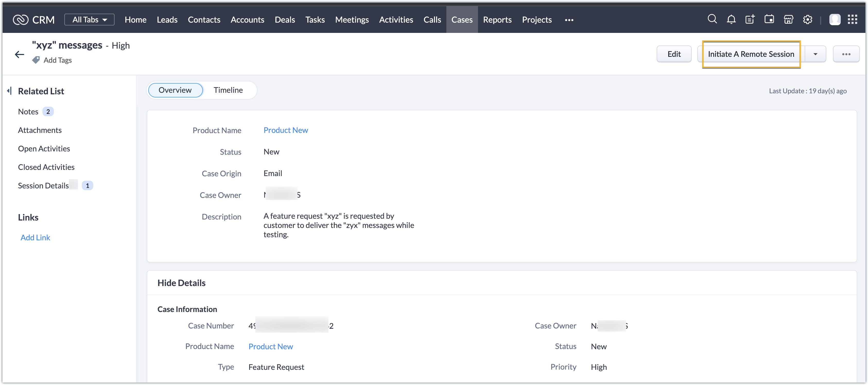This screenshot has width=868, height=385.
Task: Show more modules via ellipsis in nav
Action: 569,20
